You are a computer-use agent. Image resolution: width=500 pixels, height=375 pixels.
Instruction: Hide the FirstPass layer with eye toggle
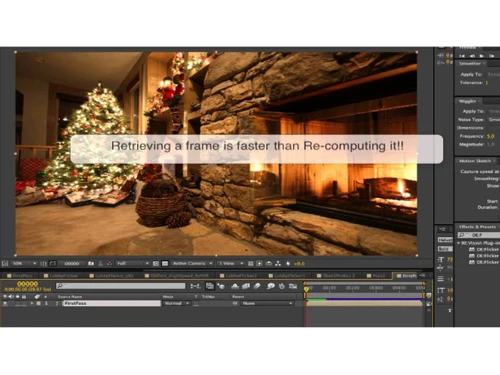(x=5, y=303)
